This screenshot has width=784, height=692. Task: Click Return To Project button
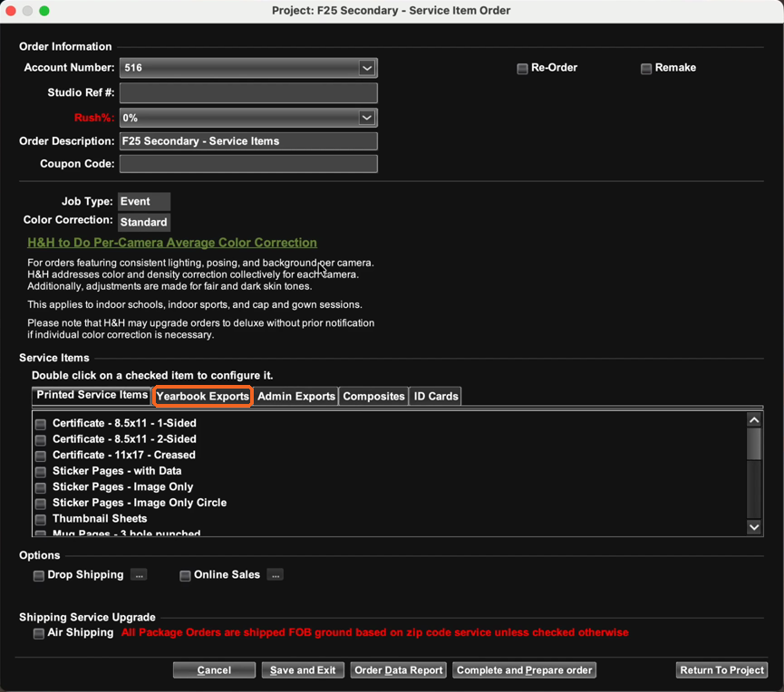[x=721, y=670]
